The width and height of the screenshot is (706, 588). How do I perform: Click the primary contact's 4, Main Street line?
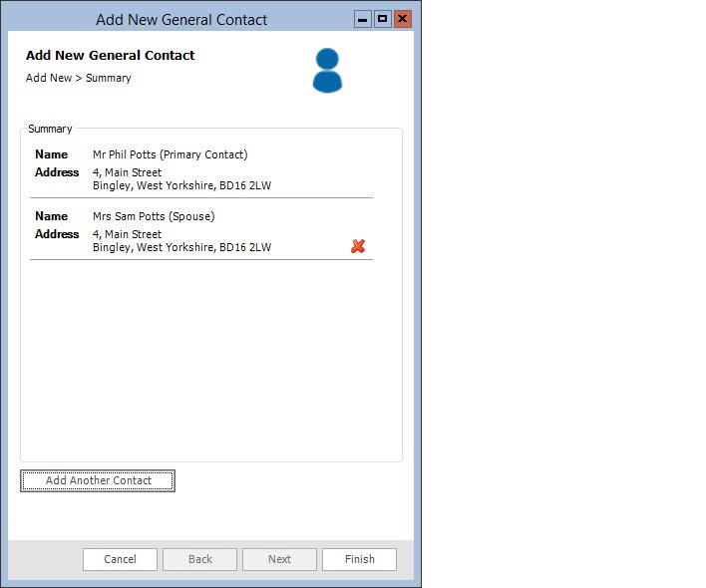coord(127,172)
